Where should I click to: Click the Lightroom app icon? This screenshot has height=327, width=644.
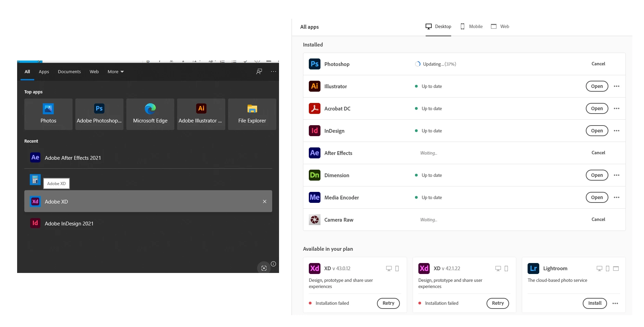(x=533, y=269)
